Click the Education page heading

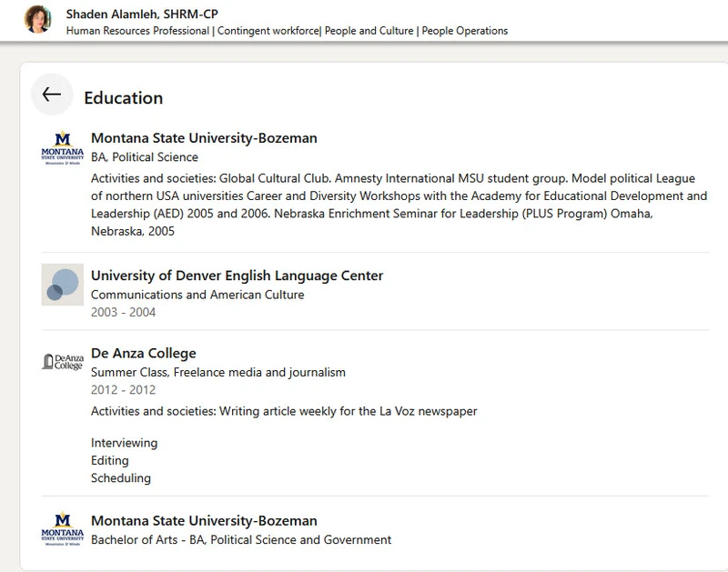coord(124,98)
